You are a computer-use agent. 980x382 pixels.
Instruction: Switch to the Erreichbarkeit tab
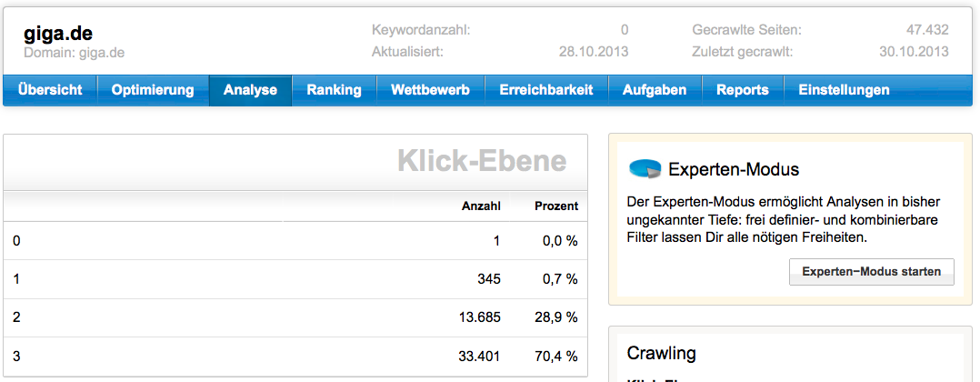pyautogui.click(x=545, y=90)
